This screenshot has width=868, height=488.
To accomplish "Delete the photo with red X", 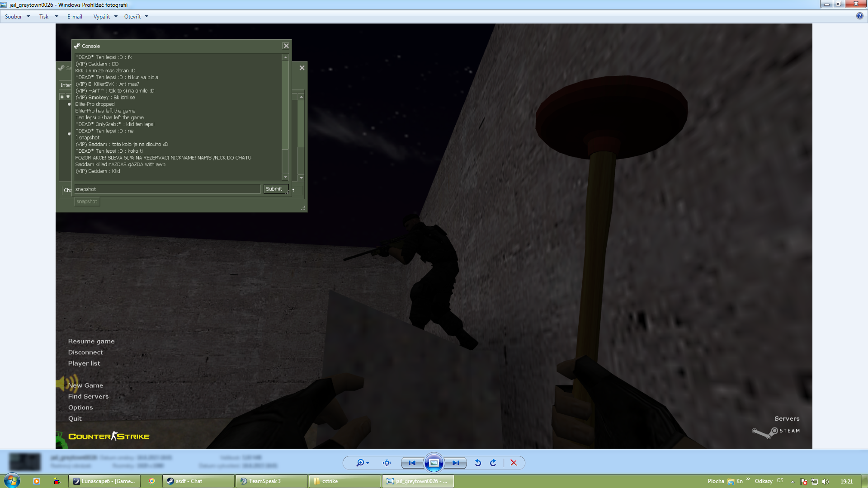I will (x=514, y=463).
